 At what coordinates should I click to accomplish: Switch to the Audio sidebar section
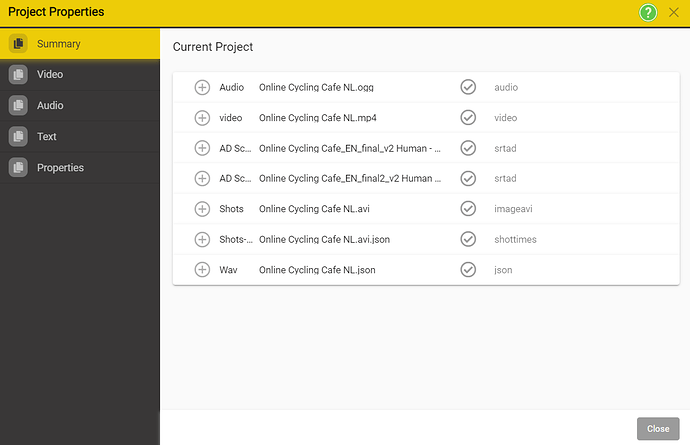[80, 106]
